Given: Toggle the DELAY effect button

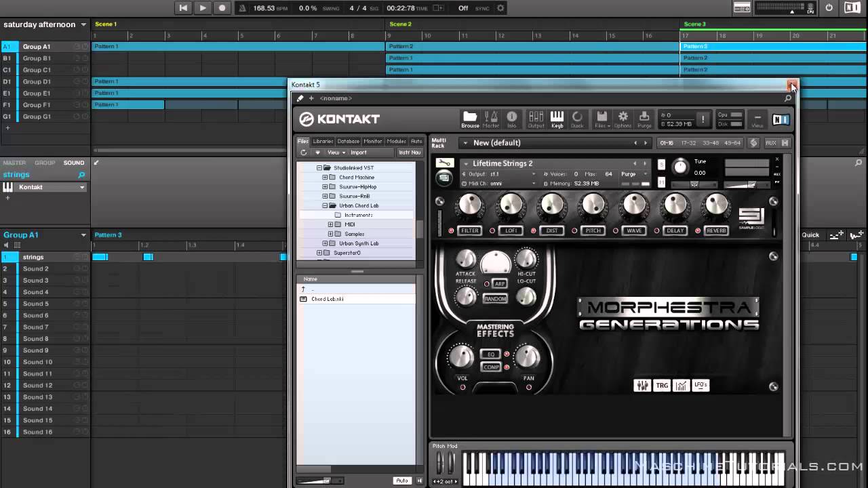Looking at the screenshot, I should coord(675,230).
